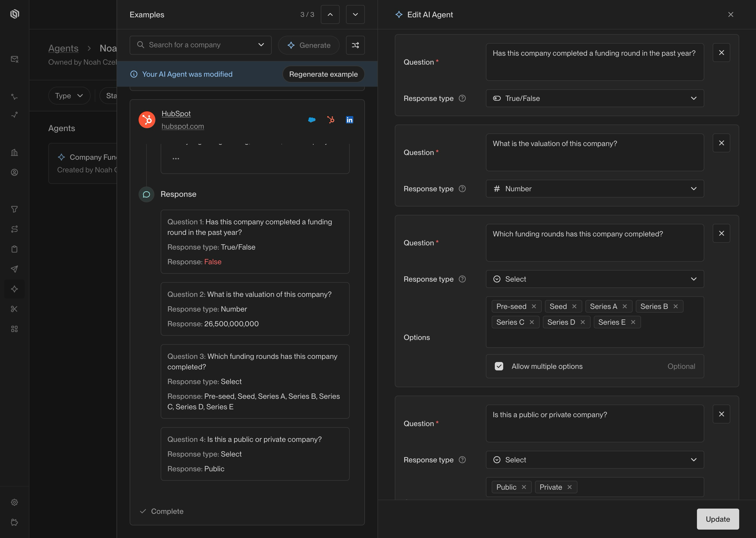Click the valuation question text field
This screenshot has height=538, width=756.
(595, 152)
